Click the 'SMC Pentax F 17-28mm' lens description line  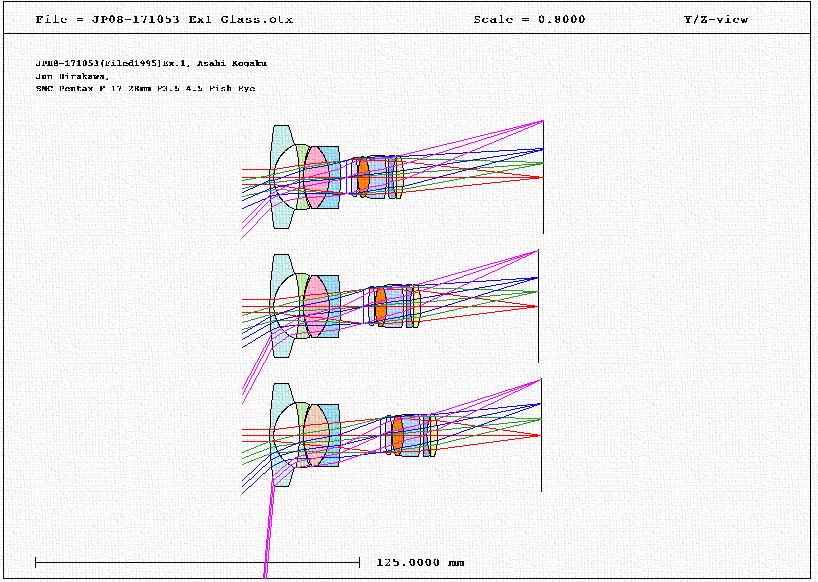coord(145,89)
